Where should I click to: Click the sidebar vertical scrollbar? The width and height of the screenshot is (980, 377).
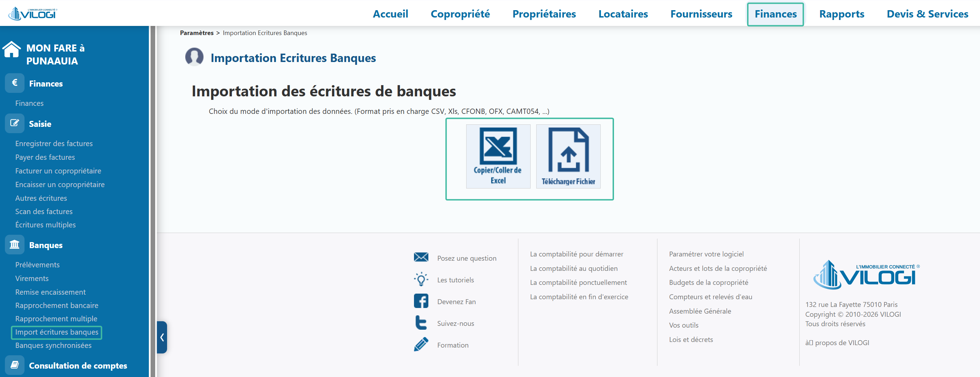pos(153,201)
